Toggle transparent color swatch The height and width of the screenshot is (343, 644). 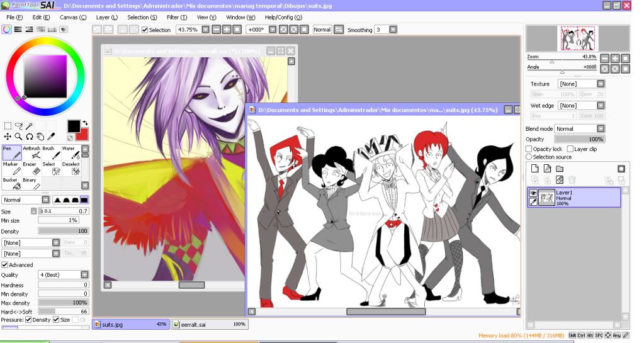(71, 138)
